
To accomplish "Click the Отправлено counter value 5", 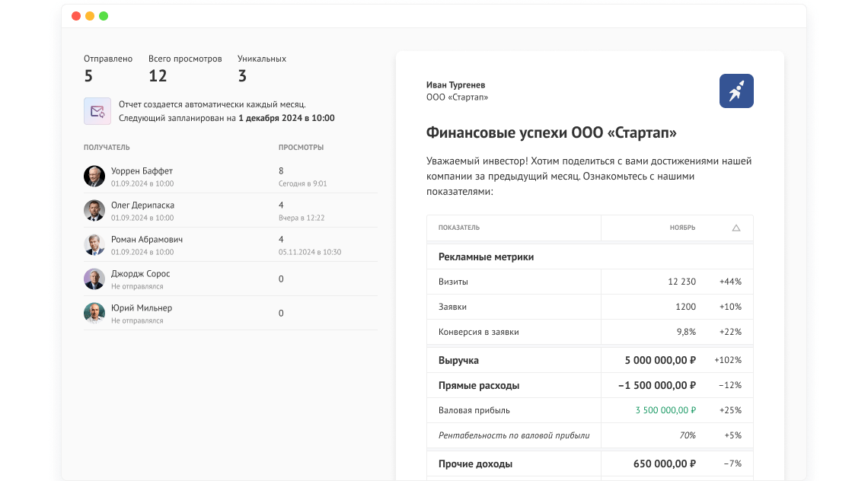I will (88, 76).
